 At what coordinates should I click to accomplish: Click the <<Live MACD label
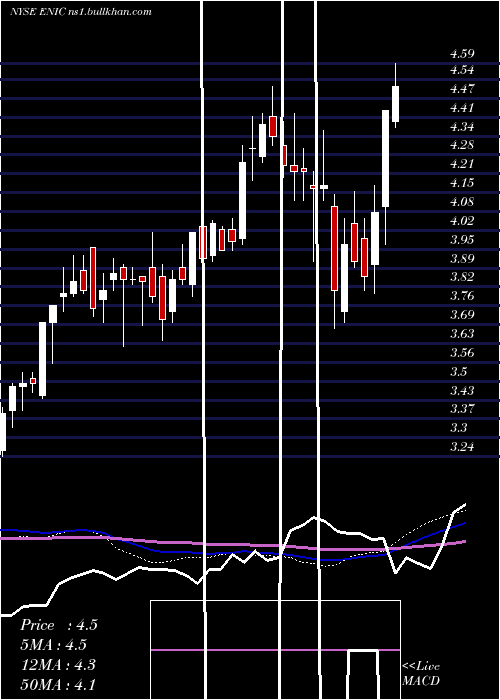[421, 673]
